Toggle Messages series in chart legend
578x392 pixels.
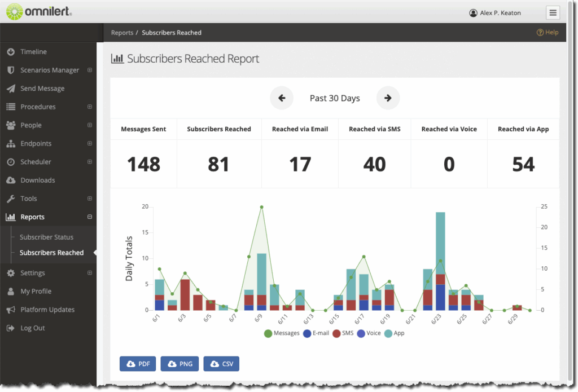tap(282, 333)
